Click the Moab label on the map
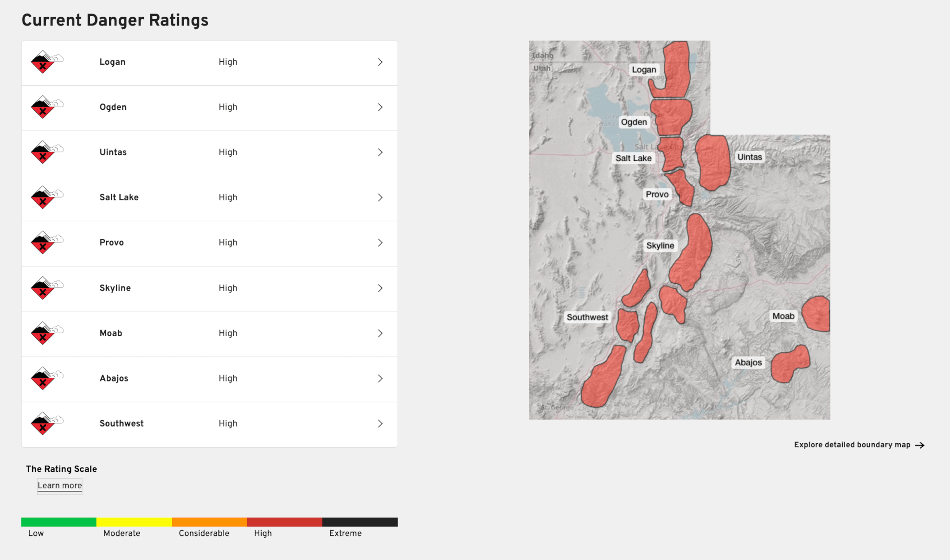Image resolution: width=950 pixels, height=560 pixels. tap(783, 316)
